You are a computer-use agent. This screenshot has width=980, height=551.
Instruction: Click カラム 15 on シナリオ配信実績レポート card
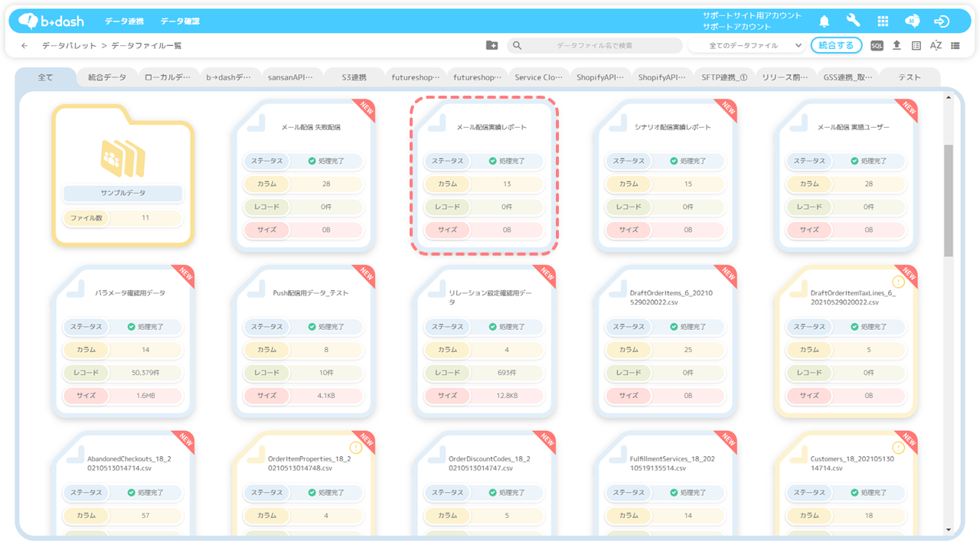665,184
